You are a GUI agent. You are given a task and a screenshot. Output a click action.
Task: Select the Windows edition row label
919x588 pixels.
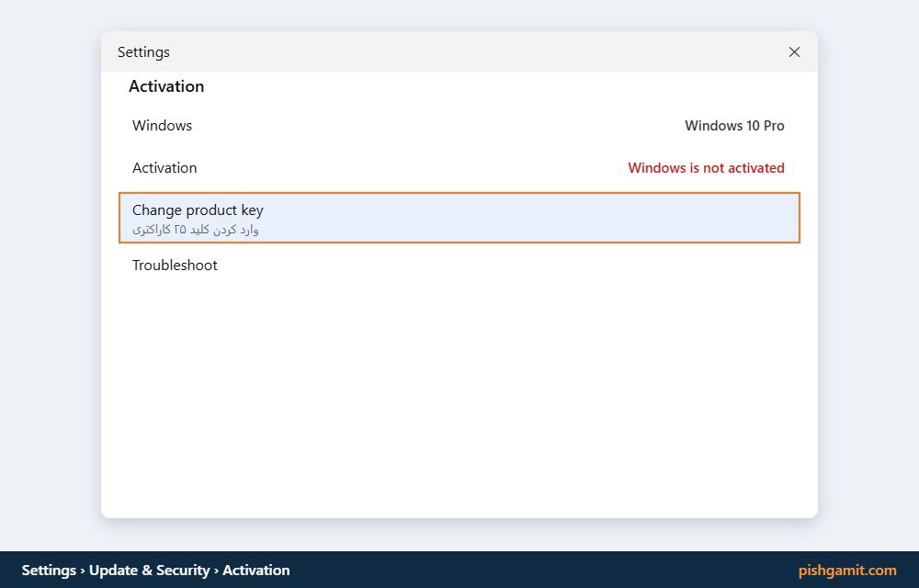(x=162, y=125)
